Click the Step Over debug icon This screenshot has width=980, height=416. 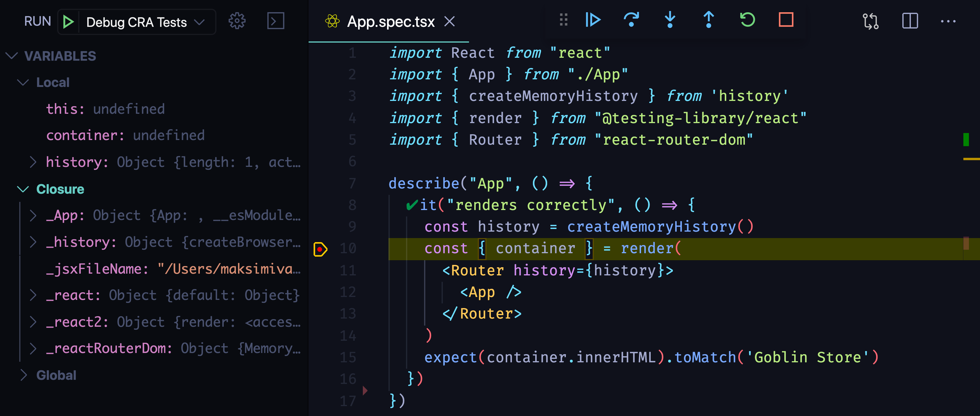tap(631, 20)
